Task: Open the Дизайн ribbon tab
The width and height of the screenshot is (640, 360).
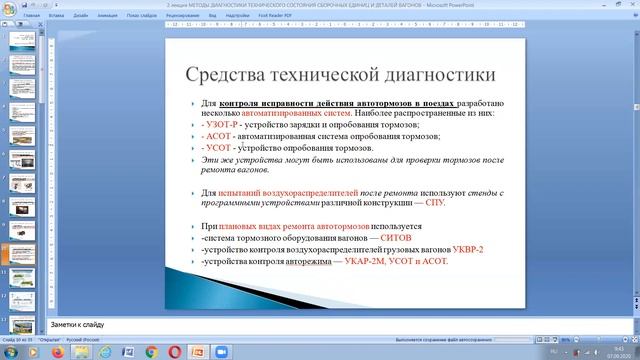Action: tap(80, 16)
